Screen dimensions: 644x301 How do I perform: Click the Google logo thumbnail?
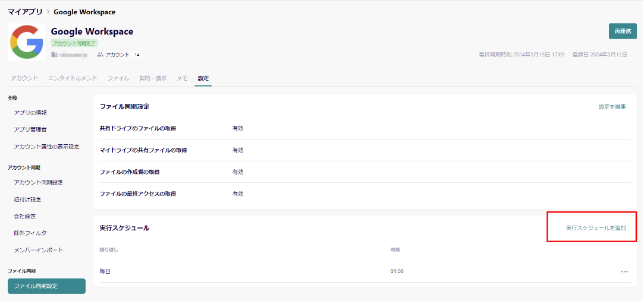point(27,42)
